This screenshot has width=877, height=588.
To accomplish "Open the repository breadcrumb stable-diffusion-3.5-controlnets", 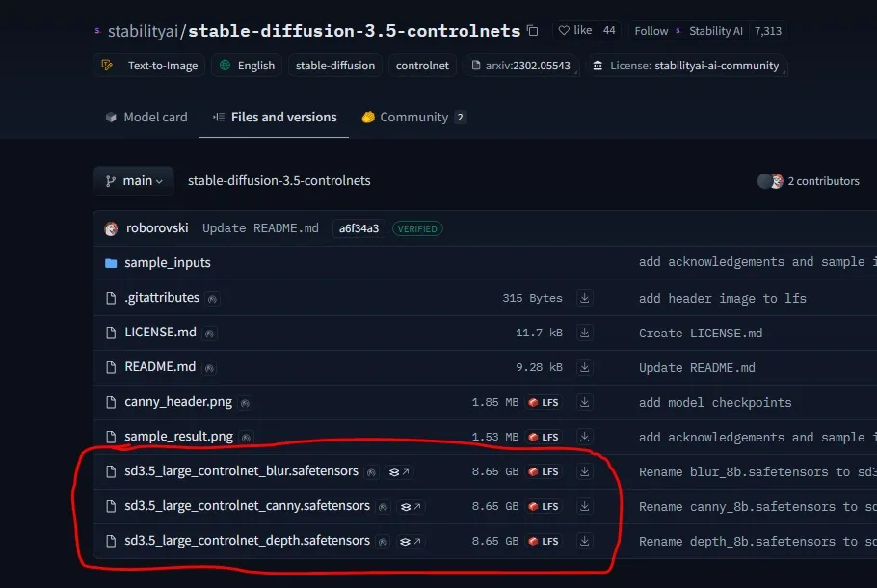I will tap(279, 180).
